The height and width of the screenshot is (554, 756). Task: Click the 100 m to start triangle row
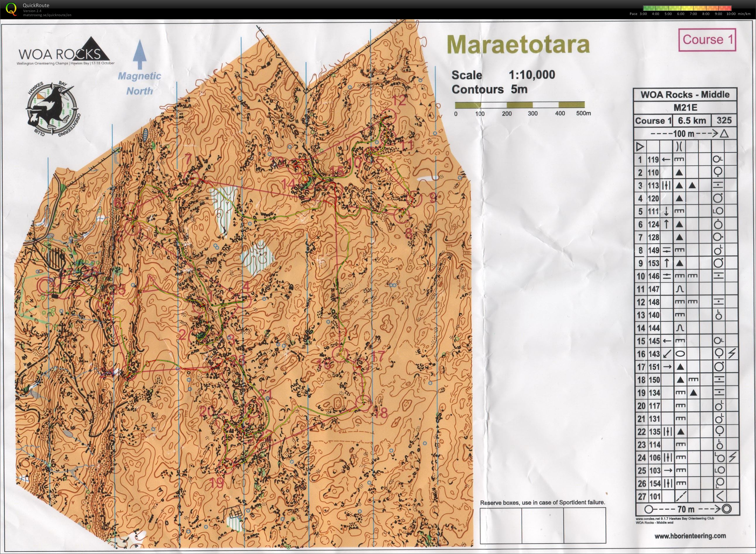[x=685, y=134]
